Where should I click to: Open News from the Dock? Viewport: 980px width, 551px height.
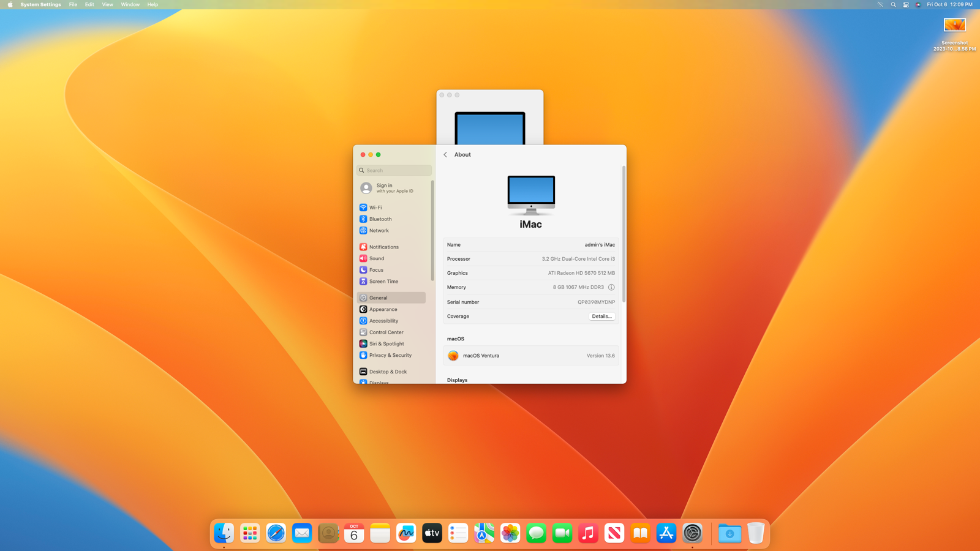pos(614,533)
